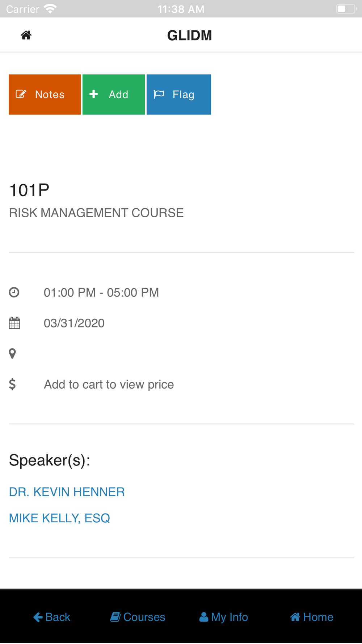Open Notes with the pencil icon
The width and height of the screenshot is (362, 644).
[x=21, y=94]
